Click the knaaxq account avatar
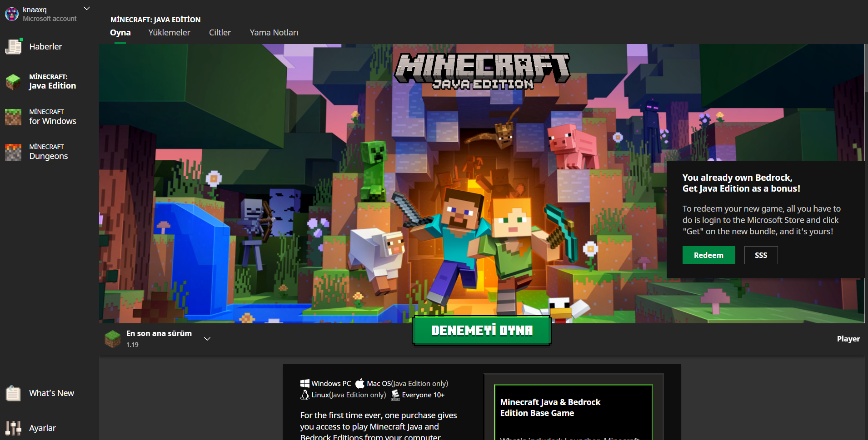Image resolution: width=868 pixels, height=440 pixels. (x=11, y=14)
